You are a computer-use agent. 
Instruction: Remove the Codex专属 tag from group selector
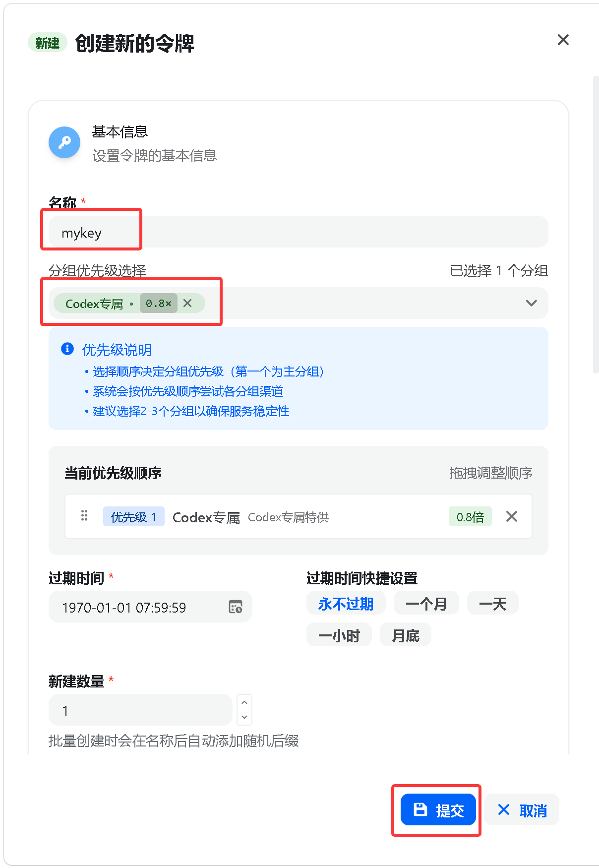[187, 303]
